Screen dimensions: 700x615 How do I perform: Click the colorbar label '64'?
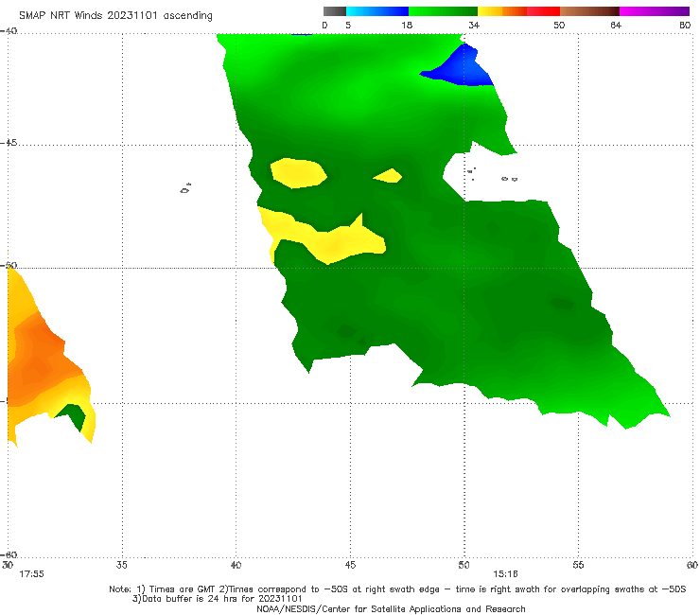pos(616,26)
